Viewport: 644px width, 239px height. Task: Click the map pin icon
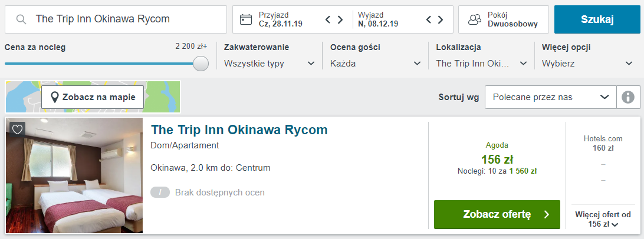click(x=54, y=97)
